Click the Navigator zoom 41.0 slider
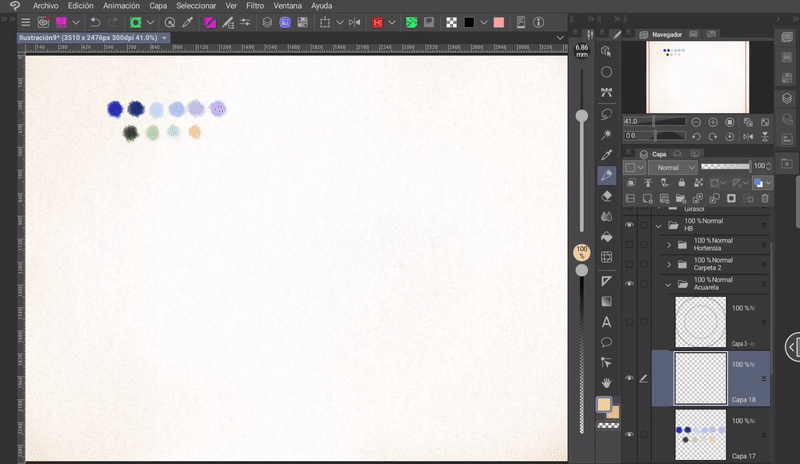Image resolution: width=800 pixels, height=464 pixels. click(x=655, y=121)
